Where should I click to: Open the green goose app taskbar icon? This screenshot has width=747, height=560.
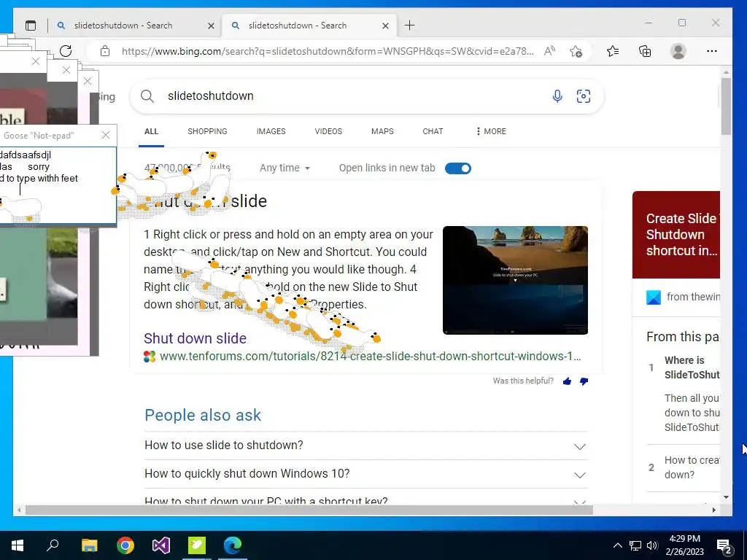[197, 545]
